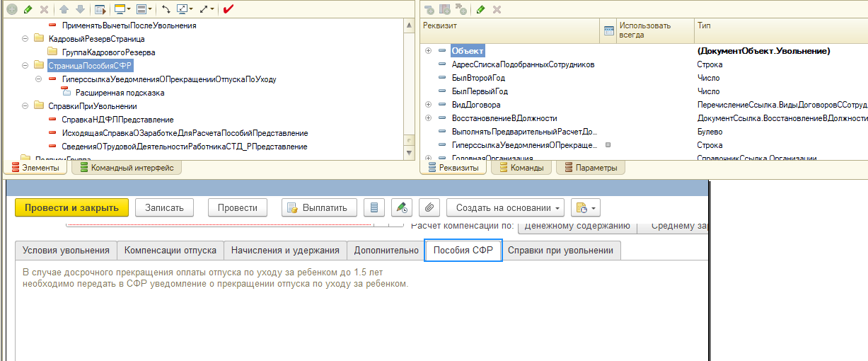Click the red check mark verify icon
The image size is (868, 361).
(228, 9)
